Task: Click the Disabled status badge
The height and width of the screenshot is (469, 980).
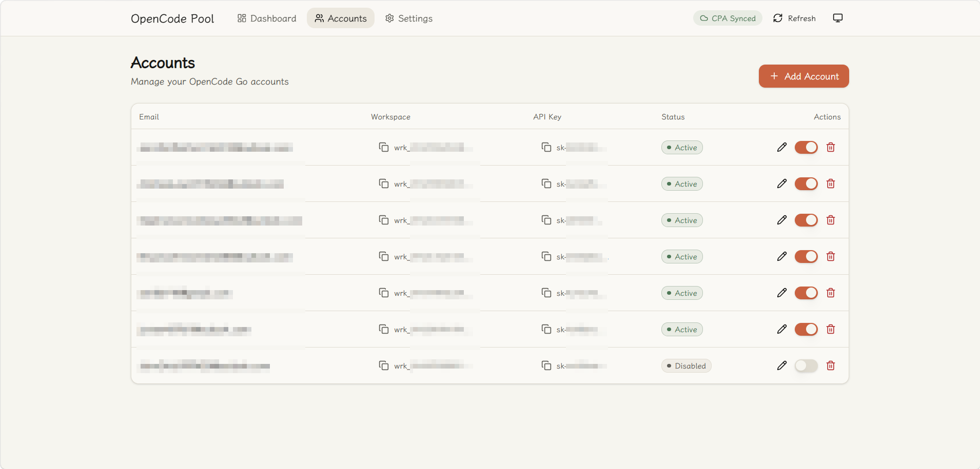Action: 686,365
